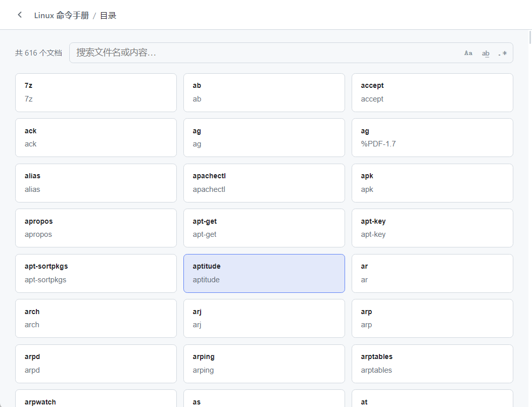Click the search files or content field
The width and height of the screenshot is (532, 407).
tap(263, 53)
